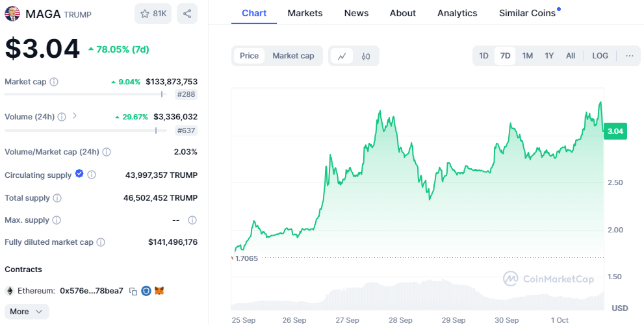
Task: Click the #288 market cap rank badge
Action: [x=186, y=95]
